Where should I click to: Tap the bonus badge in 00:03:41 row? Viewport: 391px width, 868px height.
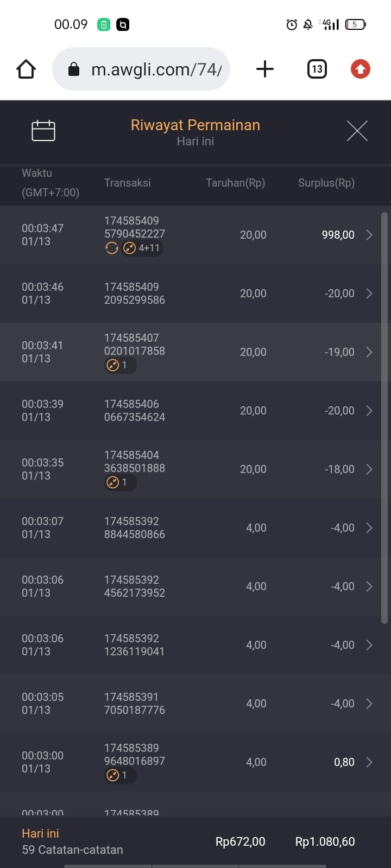click(x=119, y=365)
